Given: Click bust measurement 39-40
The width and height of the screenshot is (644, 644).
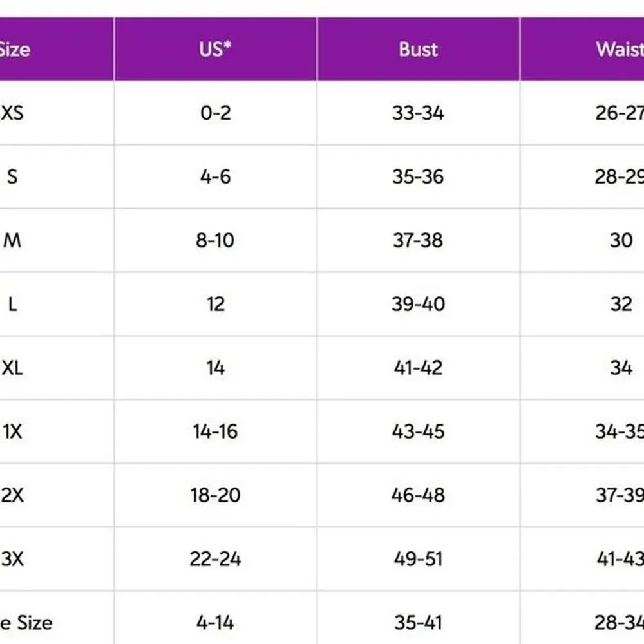Looking at the screenshot, I should (418, 304).
